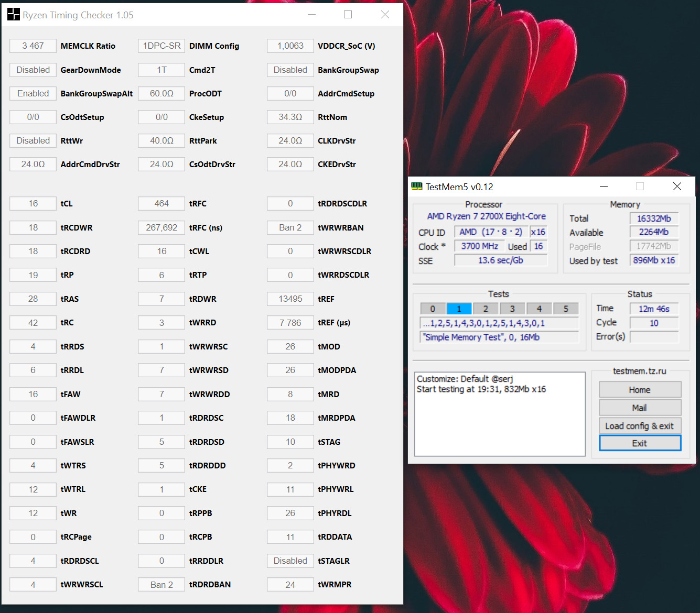Screen dimensions: 700x613
Task: Click the tRCDWR value 18 field
Action: tap(33, 227)
